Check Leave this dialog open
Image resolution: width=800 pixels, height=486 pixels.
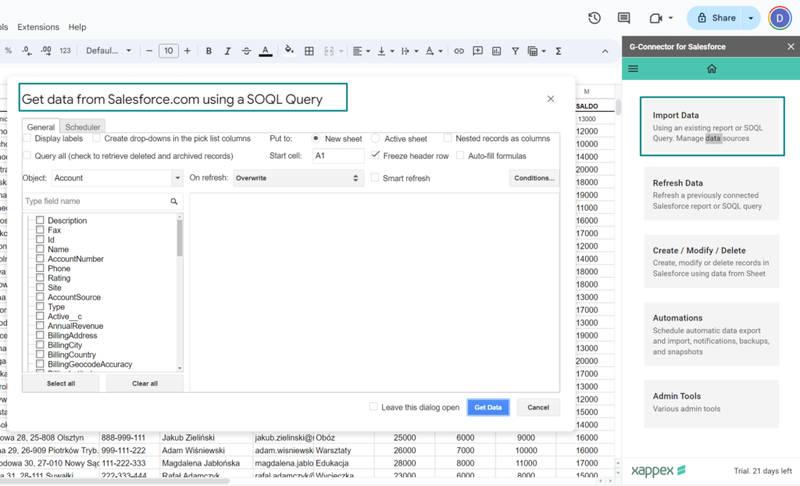373,406
